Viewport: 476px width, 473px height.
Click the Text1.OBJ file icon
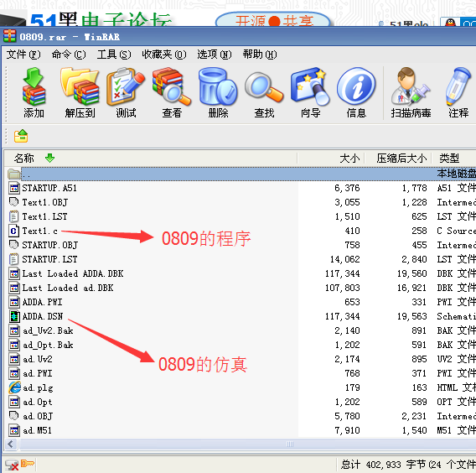[13, 202]
